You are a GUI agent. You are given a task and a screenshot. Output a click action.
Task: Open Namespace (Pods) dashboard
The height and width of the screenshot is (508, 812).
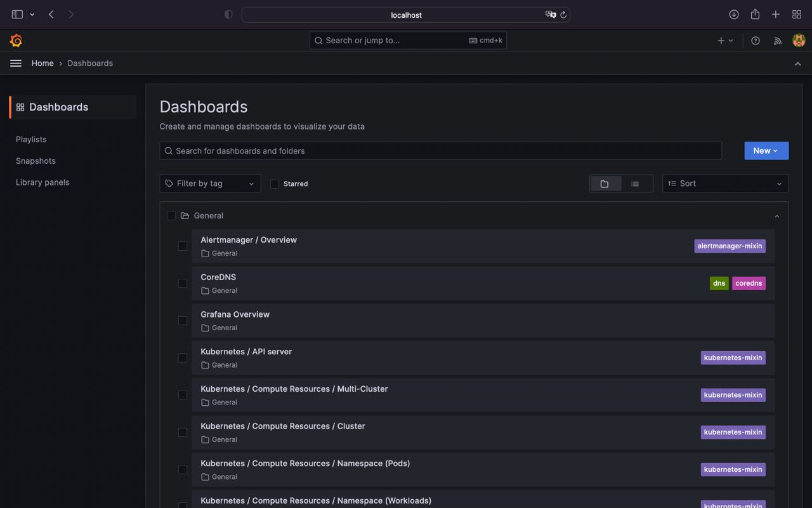pos(305,463)
